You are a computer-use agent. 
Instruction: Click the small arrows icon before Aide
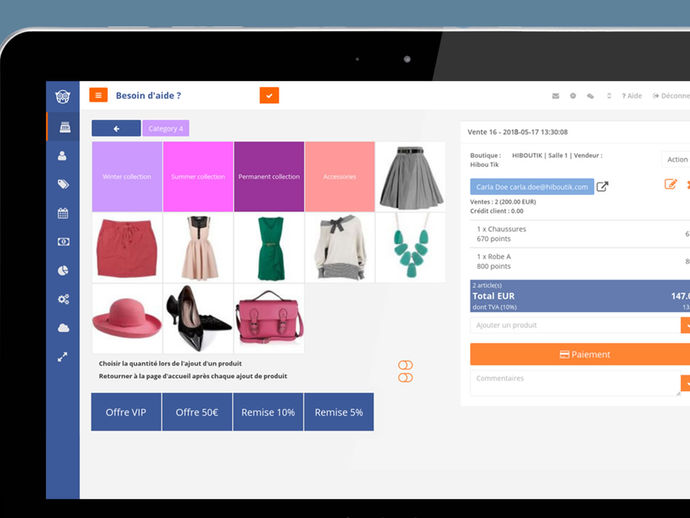tap(609, 96)
